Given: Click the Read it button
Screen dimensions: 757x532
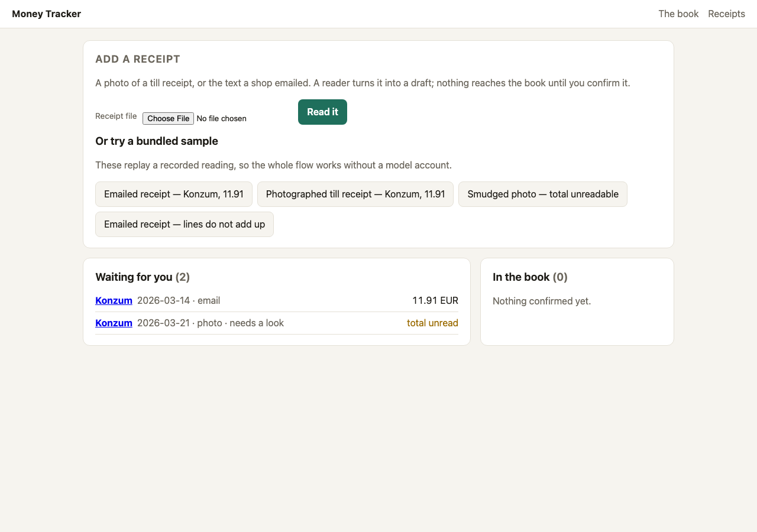Looking at the screenshot, I should click(x=322, y=112).
